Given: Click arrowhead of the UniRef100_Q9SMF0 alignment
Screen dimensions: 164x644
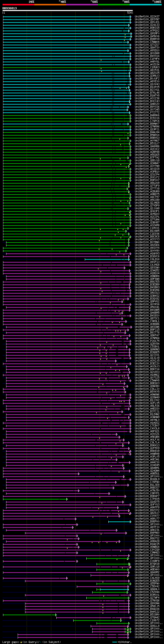Looking at the screenshot, I should click(x=131, y=34).
